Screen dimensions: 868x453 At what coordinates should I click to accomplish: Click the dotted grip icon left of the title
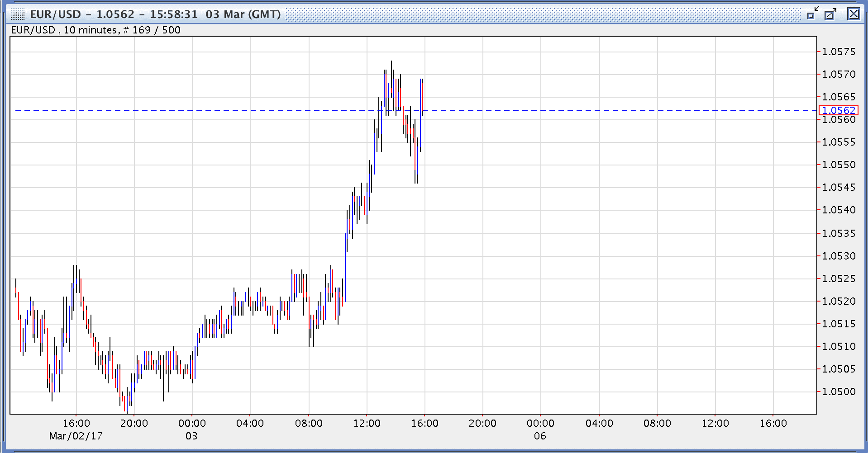(17, 14)
